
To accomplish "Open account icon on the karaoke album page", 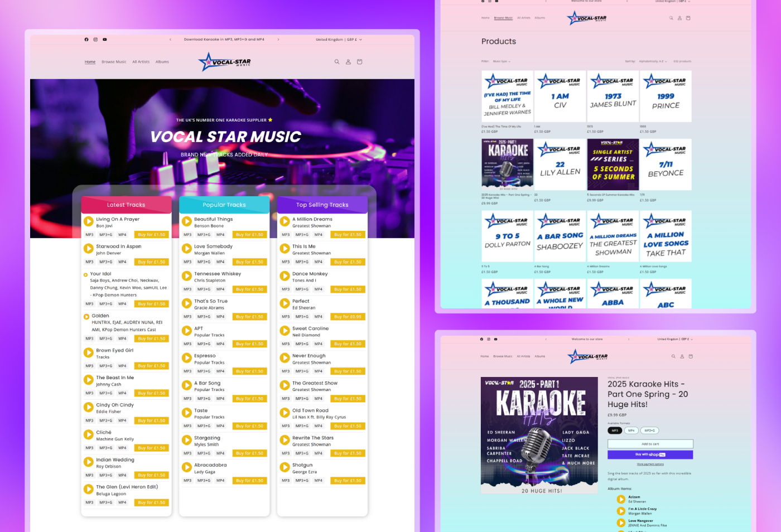I will [682, 356].
